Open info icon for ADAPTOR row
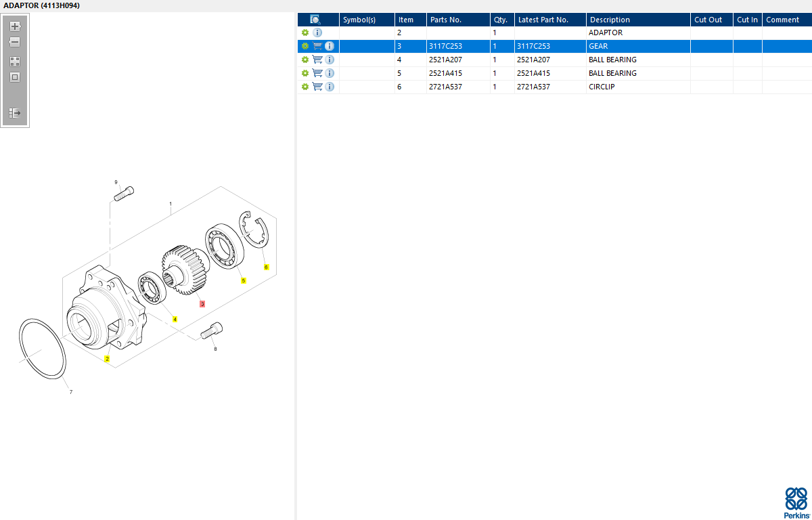Screen dimensions: 812x520 coord(317,32)
